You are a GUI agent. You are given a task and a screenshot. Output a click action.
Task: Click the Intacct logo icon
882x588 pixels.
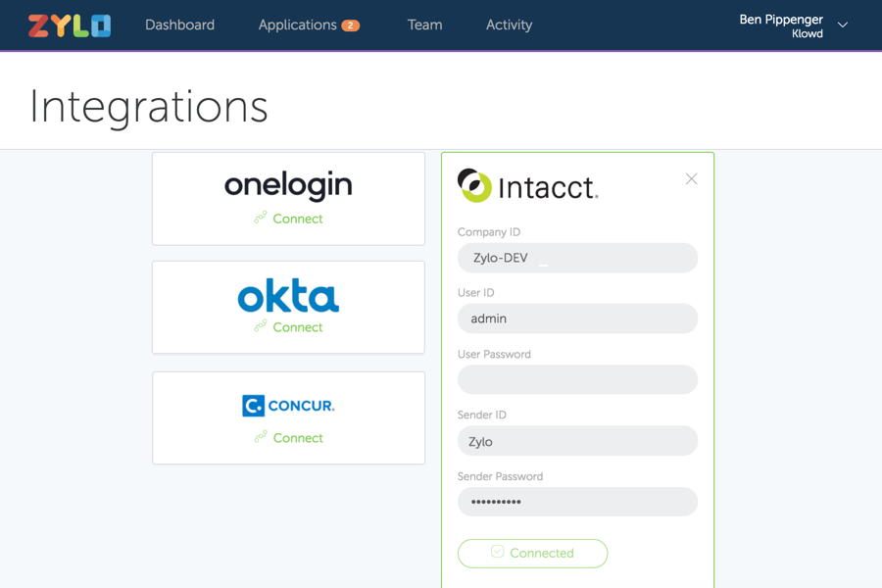[x=475, y=185]
